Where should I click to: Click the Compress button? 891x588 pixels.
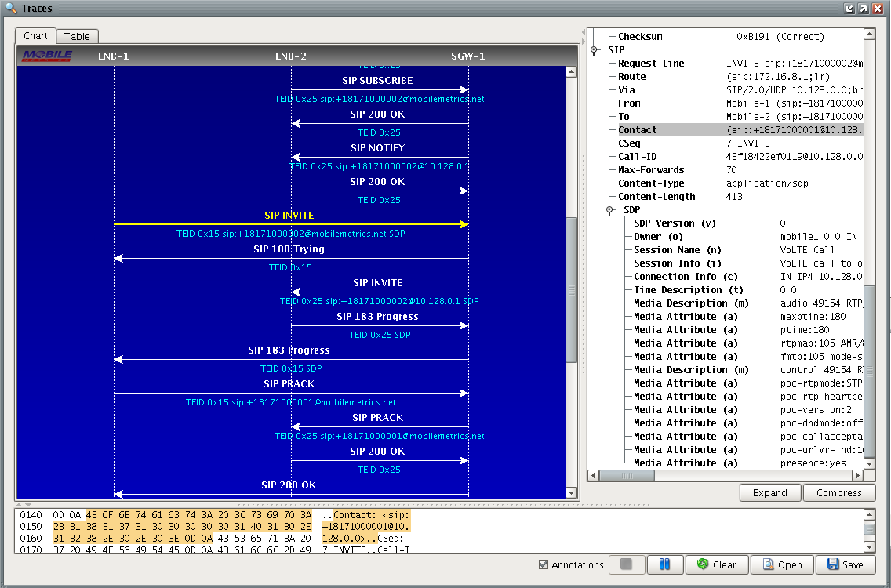pyautogui.click(x=838, y=493)
